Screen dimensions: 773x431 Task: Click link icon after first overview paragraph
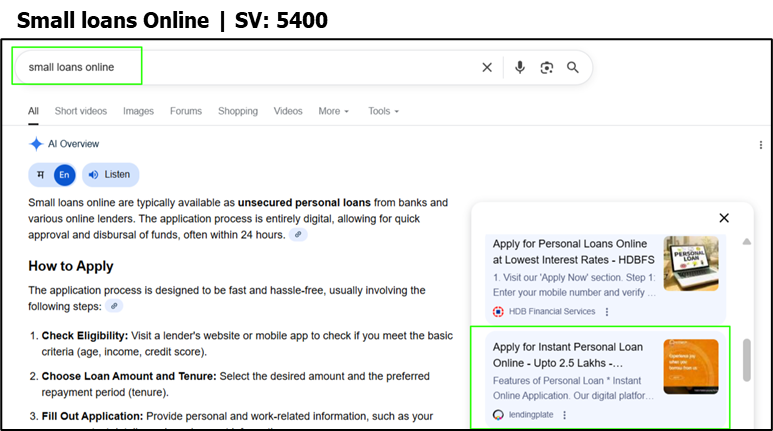pos(298,235)
